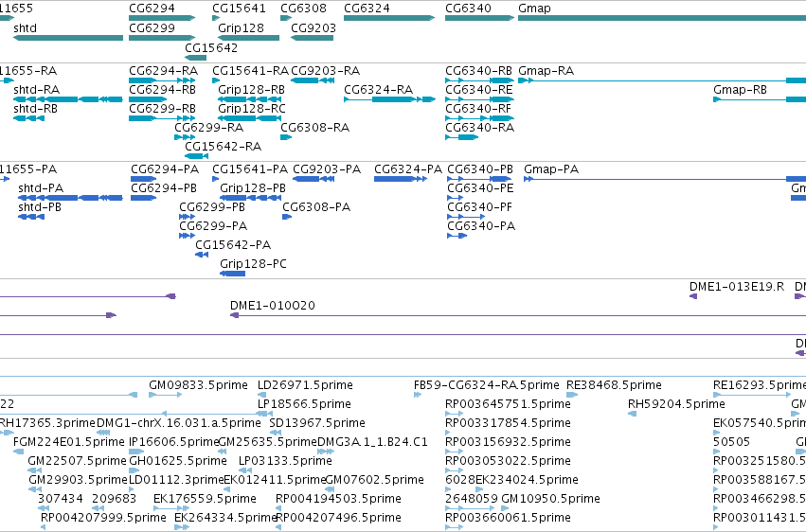Open the CG6308 gene label
806x532 pixels.
pos(303,9)
